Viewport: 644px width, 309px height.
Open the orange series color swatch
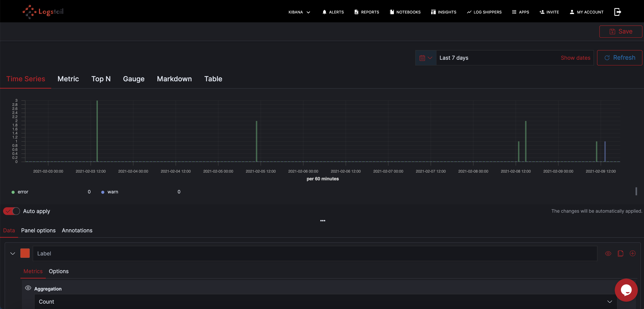pyautogui.click(x=25, y=253)
